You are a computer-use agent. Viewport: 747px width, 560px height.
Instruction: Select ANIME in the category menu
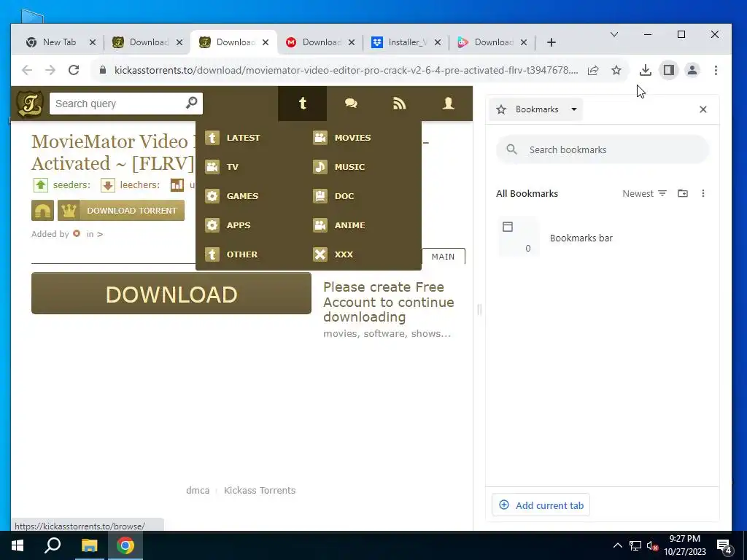point(338,225)
